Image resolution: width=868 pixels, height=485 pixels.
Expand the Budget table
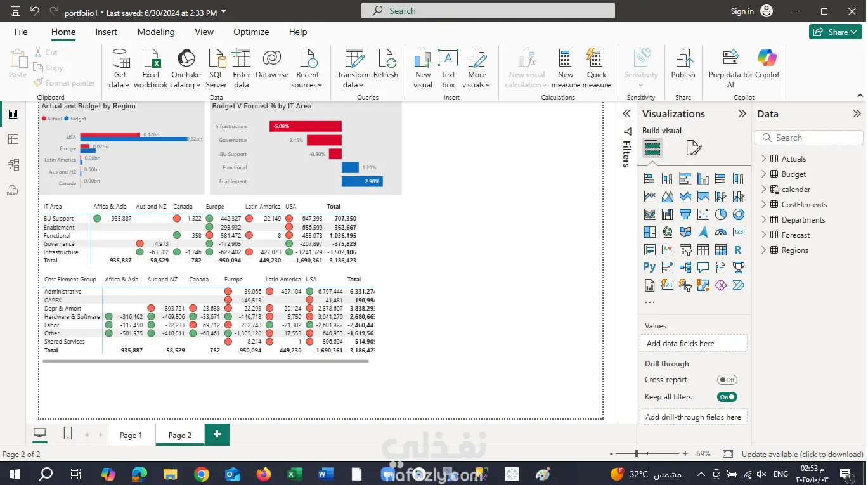[764, 174]
